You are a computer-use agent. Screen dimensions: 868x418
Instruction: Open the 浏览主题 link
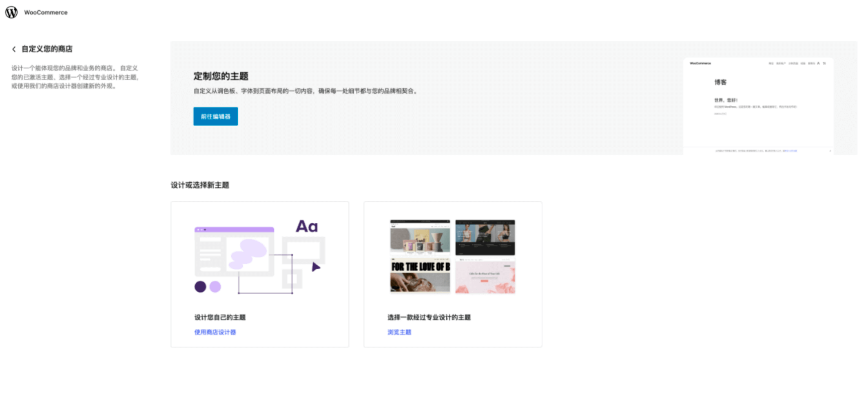coord(399,332)
